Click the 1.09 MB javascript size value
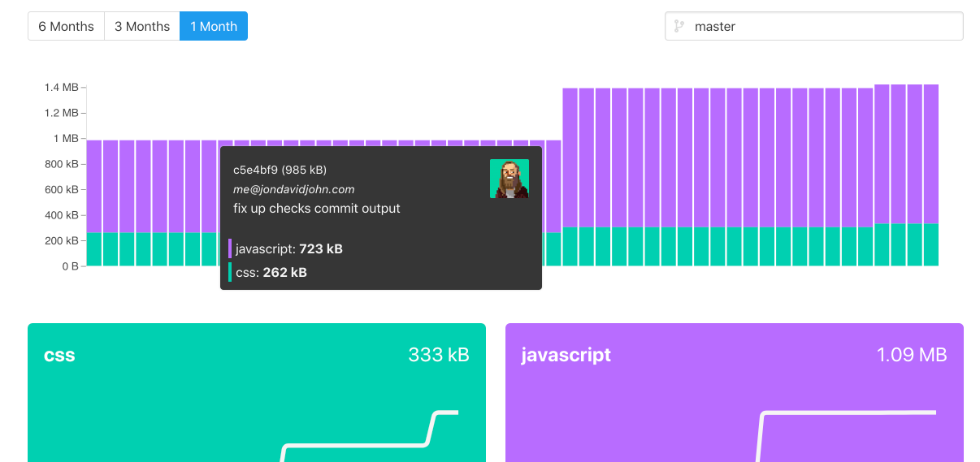980x462 pixels. pos(911,355)
